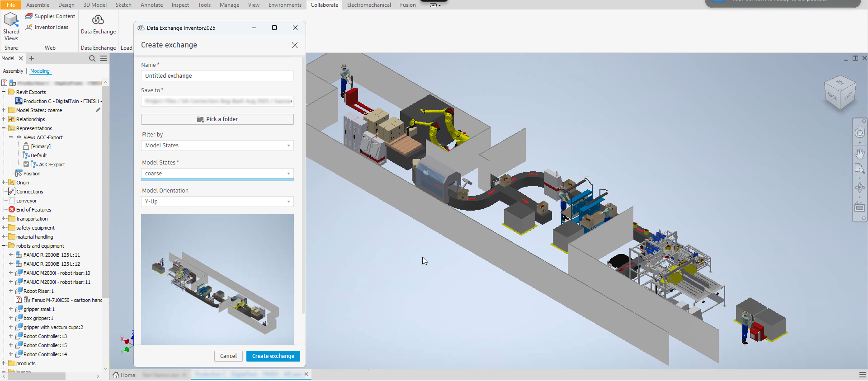
Task: Open the Model Orientation Y-Up dropdown
Action: 217,202
